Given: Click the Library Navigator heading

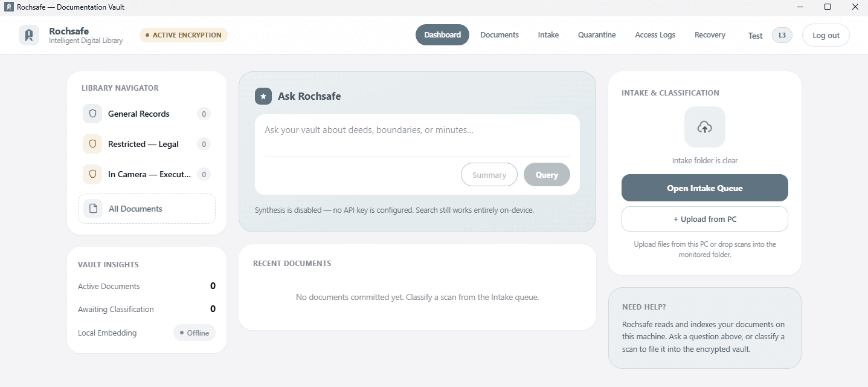Looking at the screenshot, I should 120,88.
